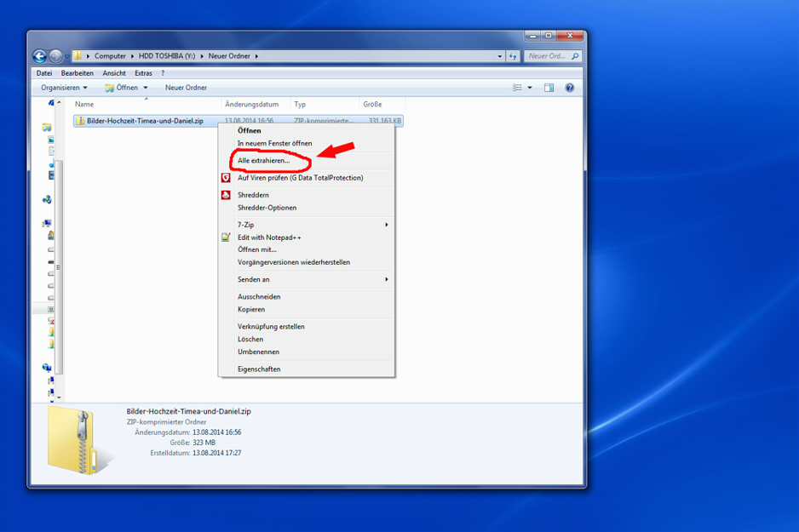Click the search box in Explorer window
The height and width of the screenshot is (532, 799).
(548, 56)
